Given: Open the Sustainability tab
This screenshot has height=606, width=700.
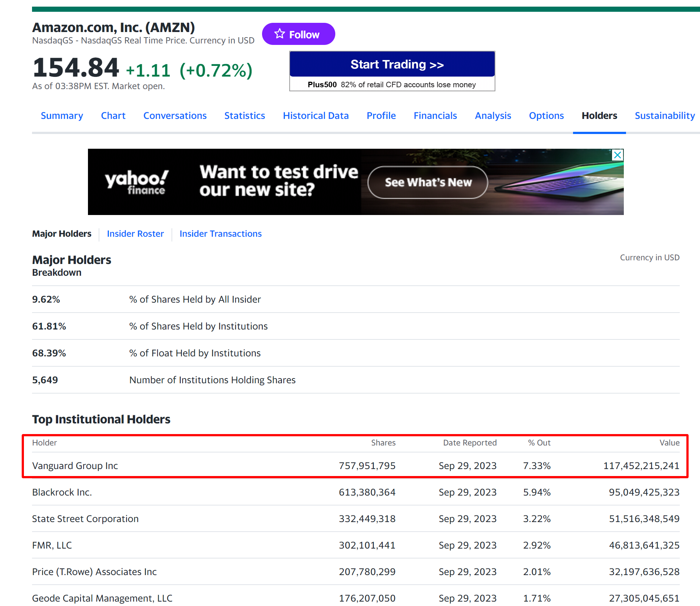Looking at the screenshot, I should [665, 116].
